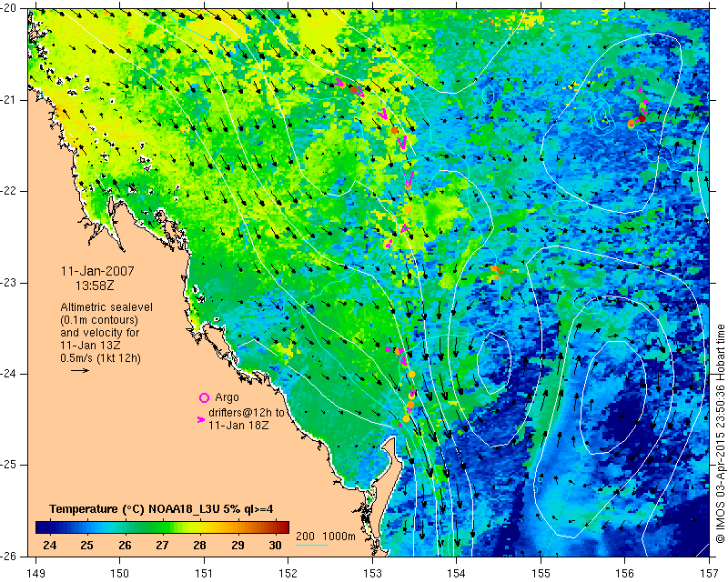Image resolution: width=728 pixels, height=582 pixels.
Task: Click the longitude axis label 154
Action: [x=457, y=574]
